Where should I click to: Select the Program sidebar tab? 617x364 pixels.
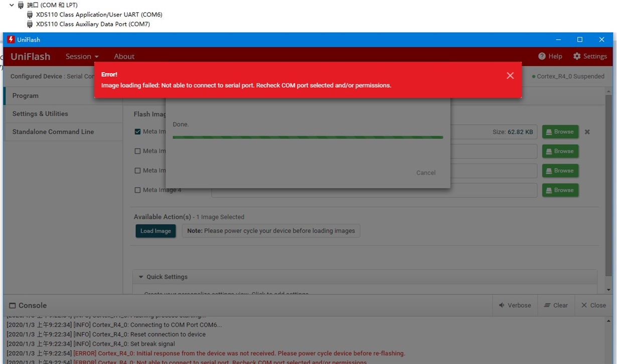(63, 96)
